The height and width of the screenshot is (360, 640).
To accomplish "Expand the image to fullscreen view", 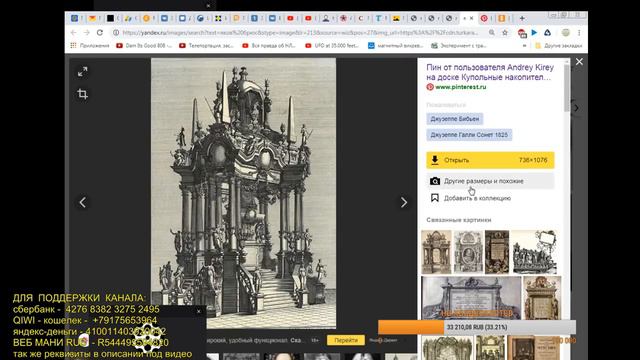I will [x=82, y=72].
